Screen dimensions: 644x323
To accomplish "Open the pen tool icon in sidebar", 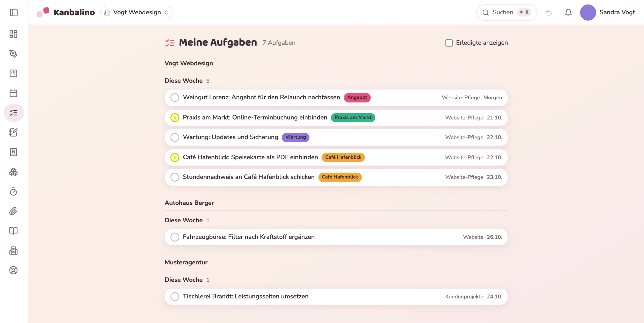I will click(13, 54).
